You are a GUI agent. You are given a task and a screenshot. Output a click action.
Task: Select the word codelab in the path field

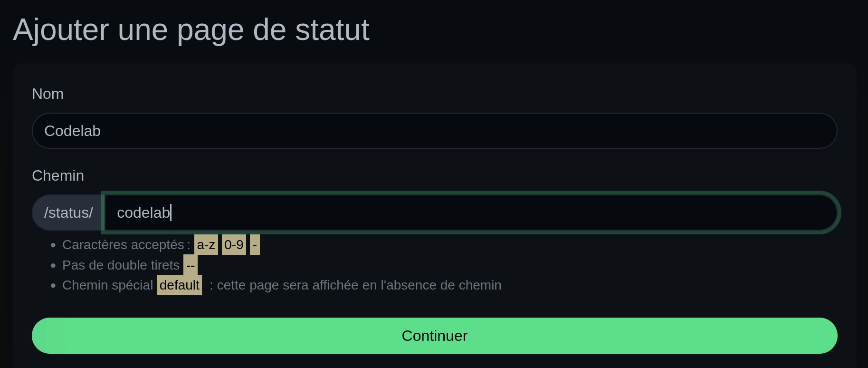coord(143,213)
